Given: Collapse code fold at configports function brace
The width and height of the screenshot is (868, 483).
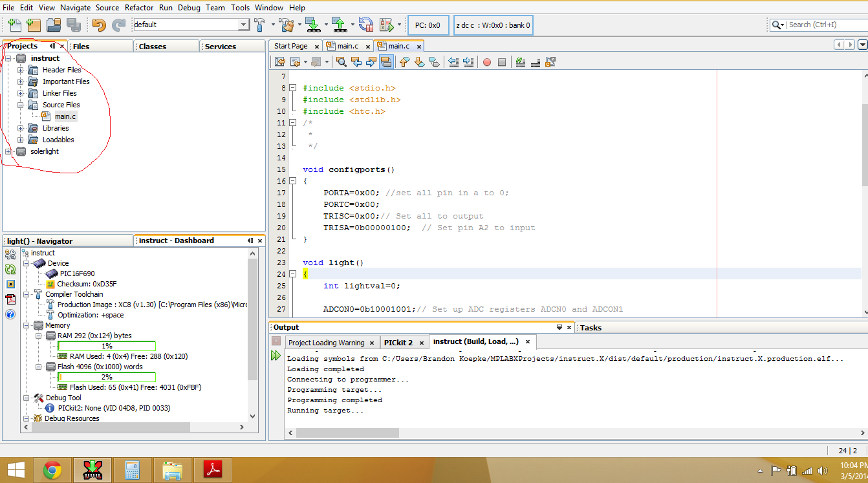Looking at the screenshot, I should 292,181.
